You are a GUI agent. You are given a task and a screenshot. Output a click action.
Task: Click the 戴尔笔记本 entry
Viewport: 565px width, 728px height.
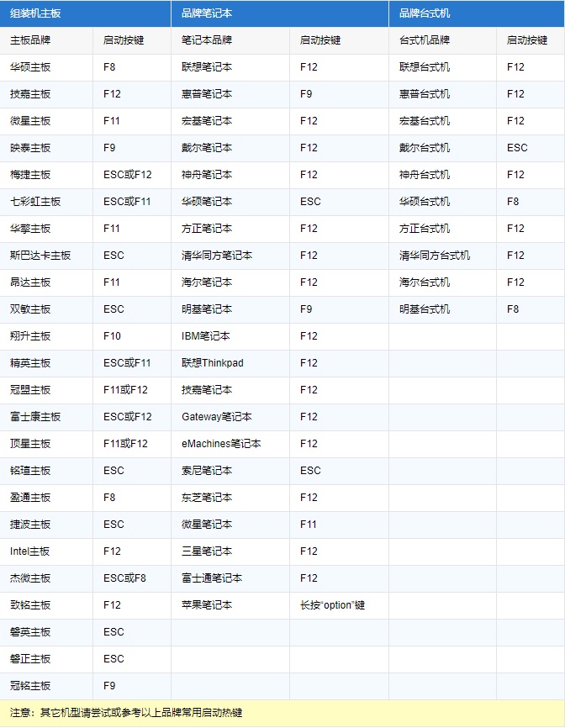point(207,148)
